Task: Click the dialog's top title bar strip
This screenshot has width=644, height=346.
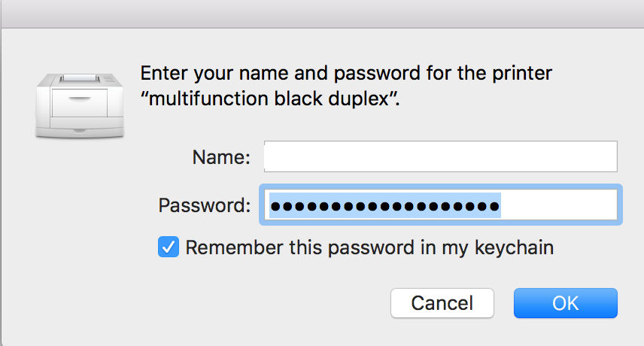Action: point(322,14)
